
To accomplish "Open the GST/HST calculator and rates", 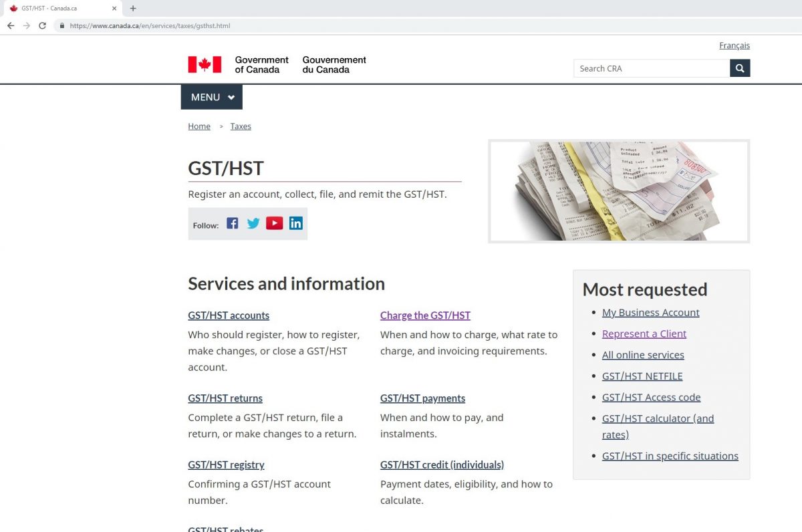I will (658, 418).
